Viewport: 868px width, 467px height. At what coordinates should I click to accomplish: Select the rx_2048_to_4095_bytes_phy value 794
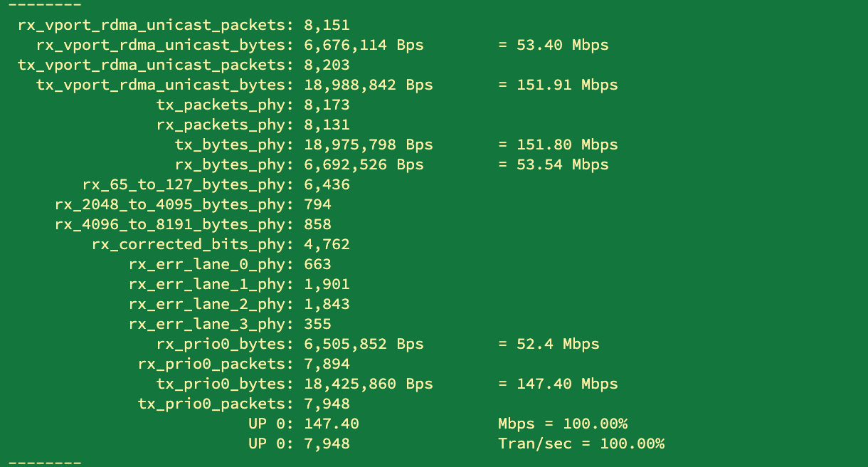coord(317,205)
